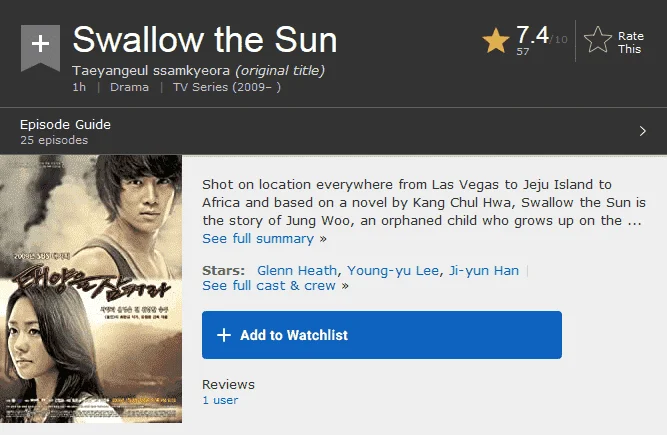Click the 25 episodes label
The height and width of the screenshot is (435, 667).
click(54, 140)
